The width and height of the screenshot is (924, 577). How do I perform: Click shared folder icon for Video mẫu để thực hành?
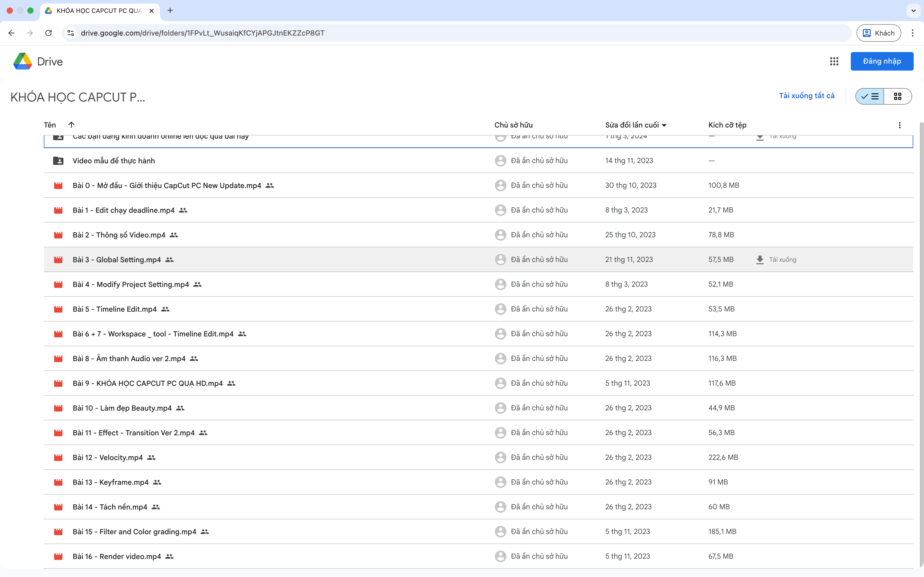click(x=58, y=161)
